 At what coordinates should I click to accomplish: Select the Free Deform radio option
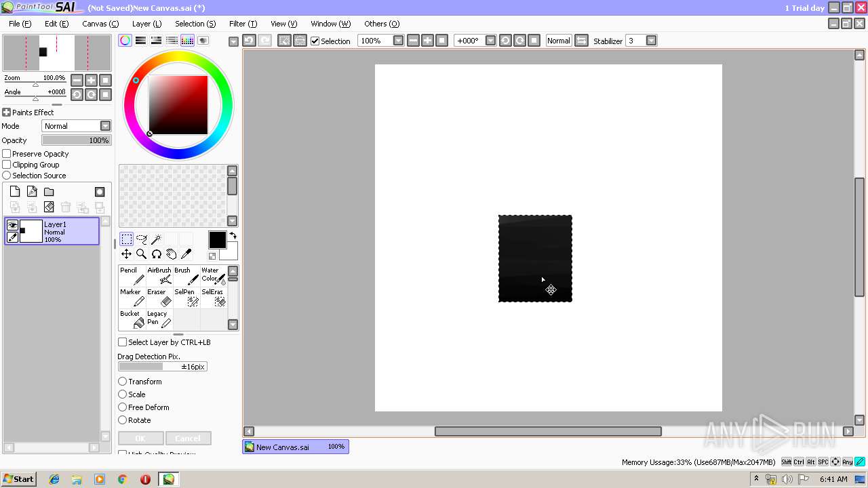pyautogui.click(x=123, y=407)
